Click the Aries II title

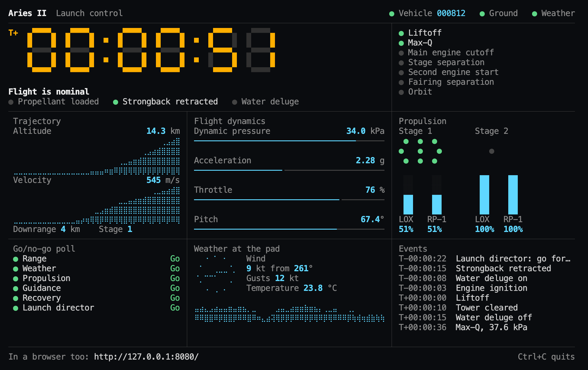[x=27, y=13]
